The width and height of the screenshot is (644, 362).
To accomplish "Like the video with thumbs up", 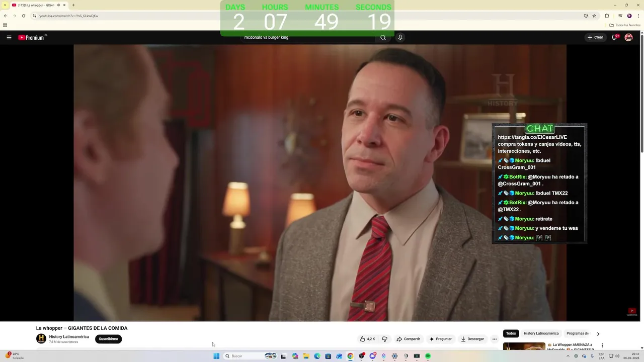I will tap(367, 339).
